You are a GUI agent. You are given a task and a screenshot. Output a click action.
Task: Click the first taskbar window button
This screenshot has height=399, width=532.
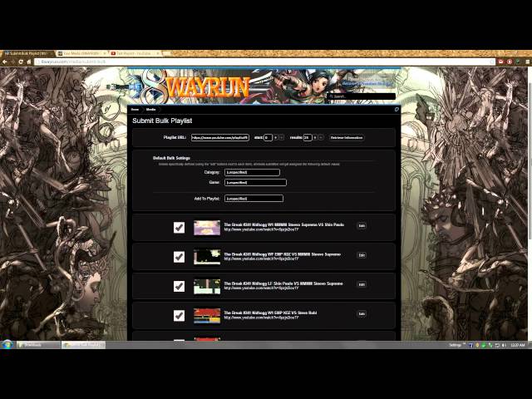click(x=38, y=345)
